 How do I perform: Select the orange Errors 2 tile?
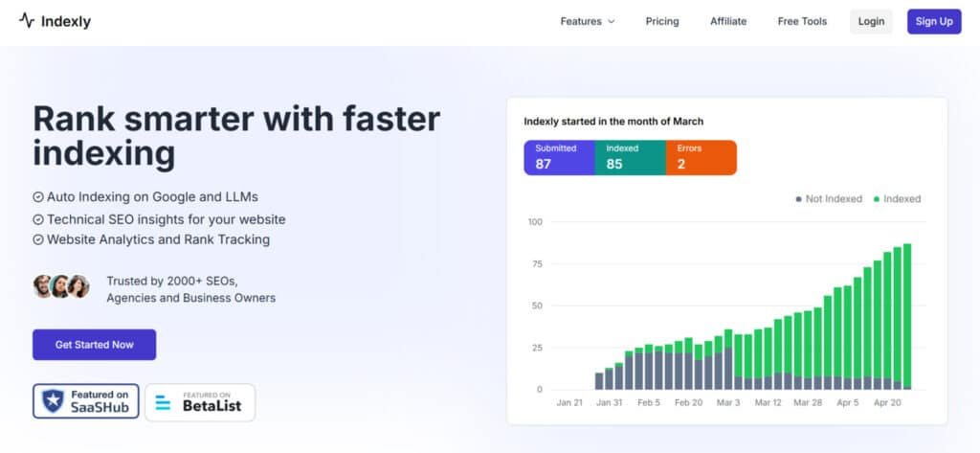702,157
